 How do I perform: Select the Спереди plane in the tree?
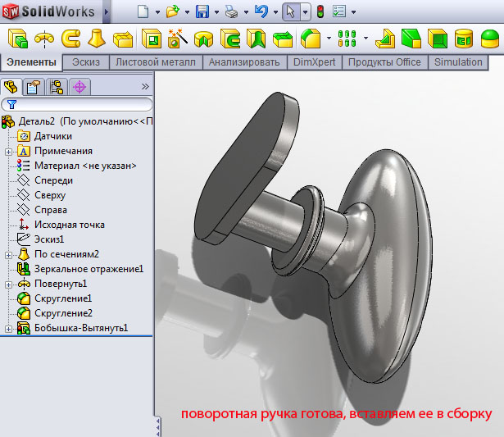(53, 180)
